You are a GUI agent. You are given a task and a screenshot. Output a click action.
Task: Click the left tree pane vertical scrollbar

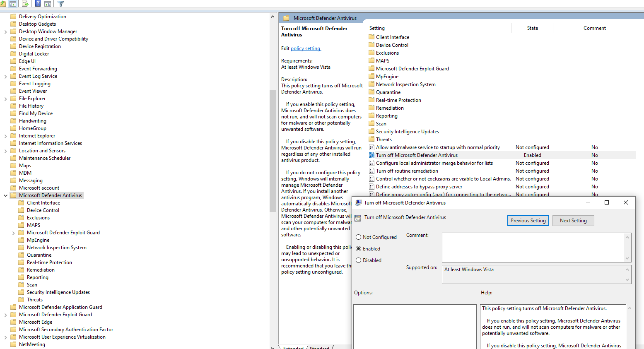[x=273, y=149]
